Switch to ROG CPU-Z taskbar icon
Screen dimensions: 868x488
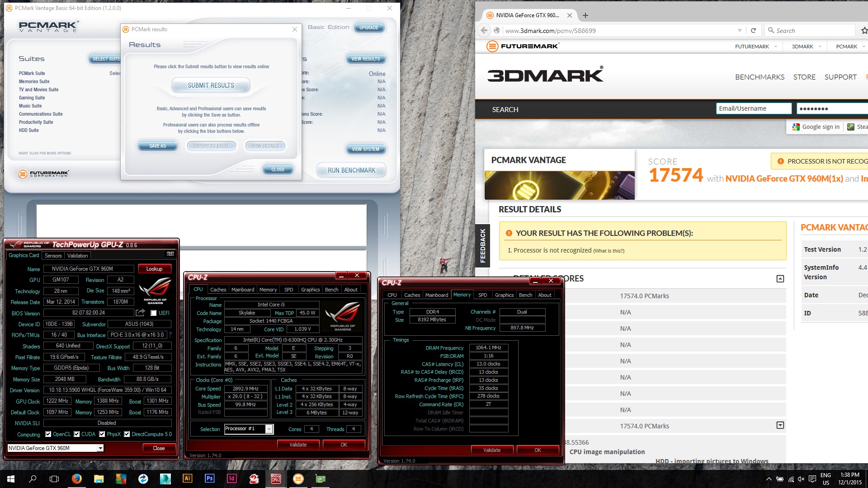pyautogui.click(x=276, y=479)
